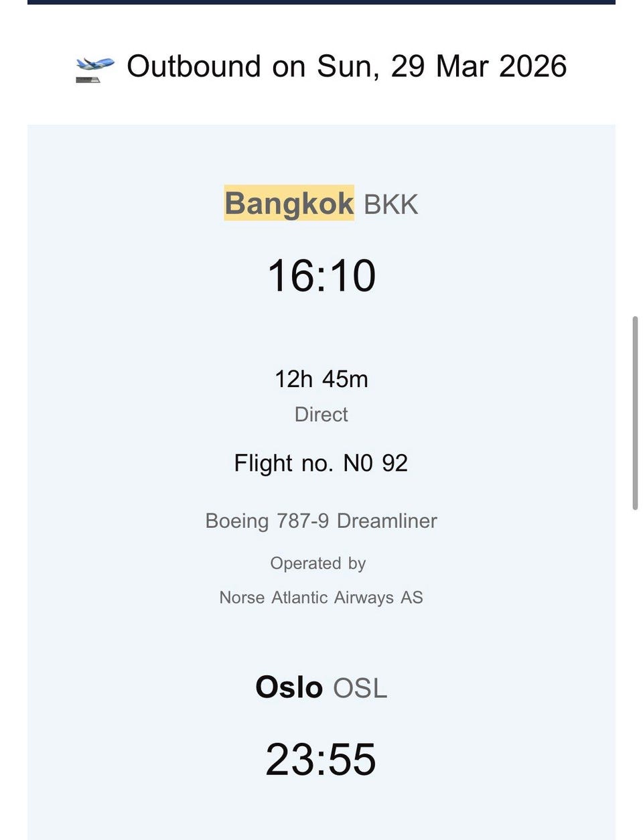Click the OSL airport code
Image resolution: width=643 pixels, height=840 pixels.
(360, 689)
